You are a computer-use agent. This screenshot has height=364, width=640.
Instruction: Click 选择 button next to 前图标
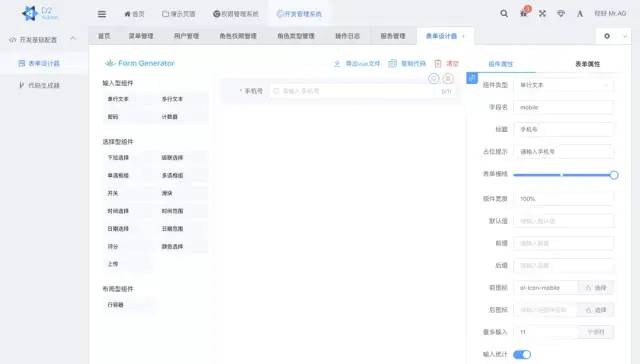point(596,288)
